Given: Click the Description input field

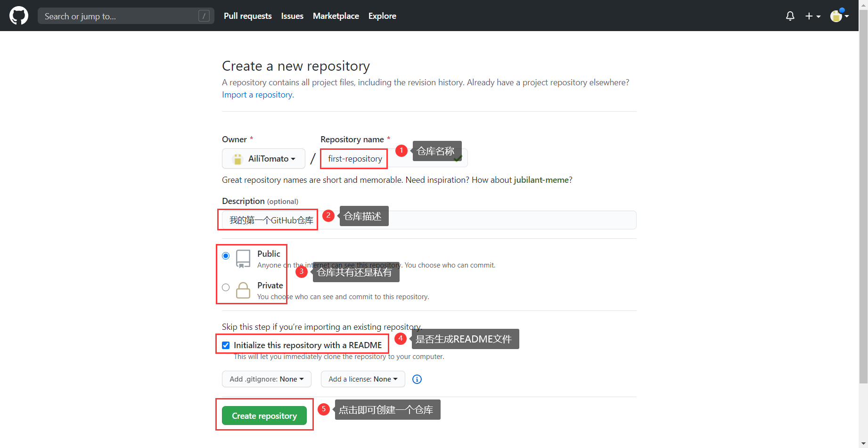Looking at the screenshot, I should click(x=429, y=220).
